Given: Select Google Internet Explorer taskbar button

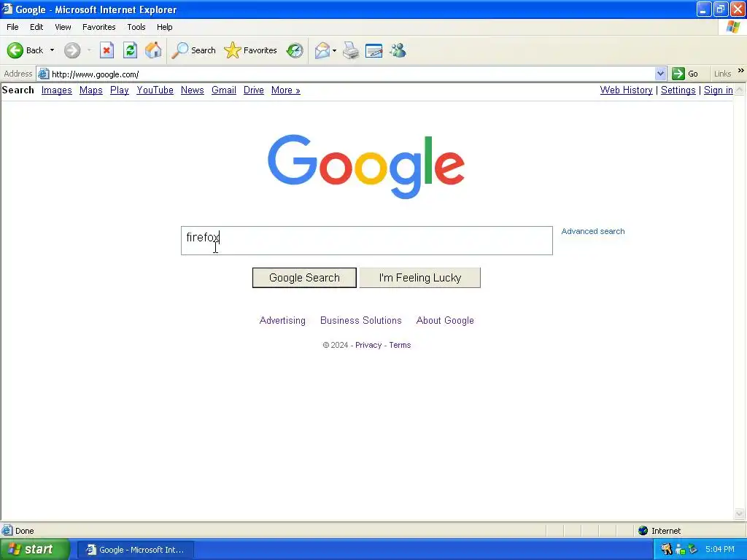Looking at the screenshot, I should [135, 550].
